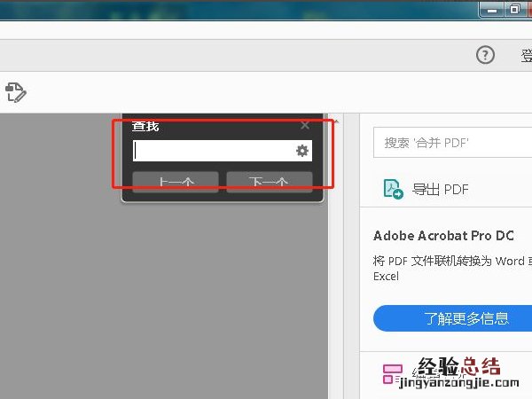
Task: Close the 查找 find panel
Action: pyautogui.click(x=305, y=126)
